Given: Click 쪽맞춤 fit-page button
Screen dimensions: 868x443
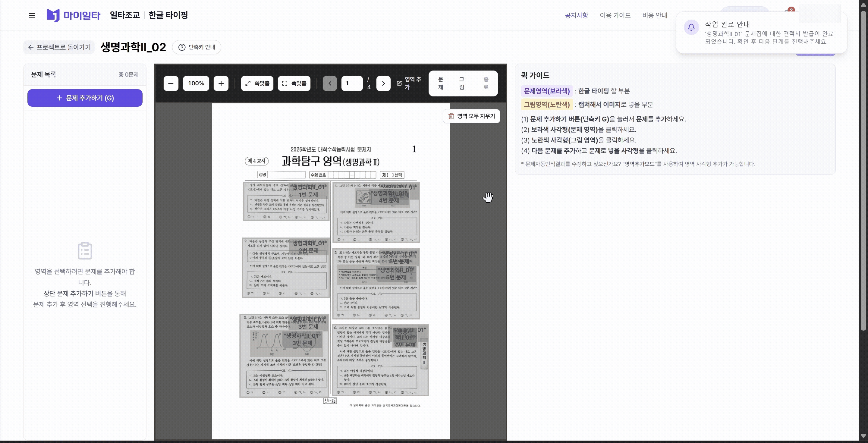Looking at the screenshot, I should [257, 83].
